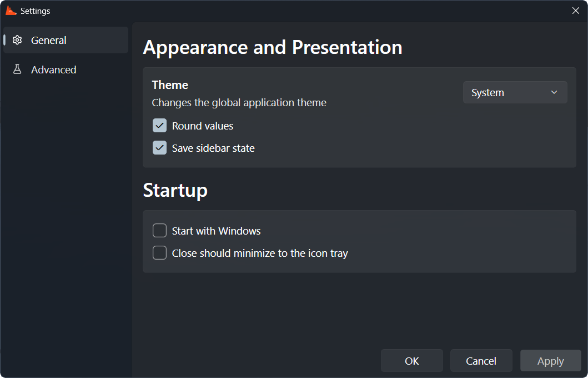Click the gear icon beside General

(x=17, y=40)
